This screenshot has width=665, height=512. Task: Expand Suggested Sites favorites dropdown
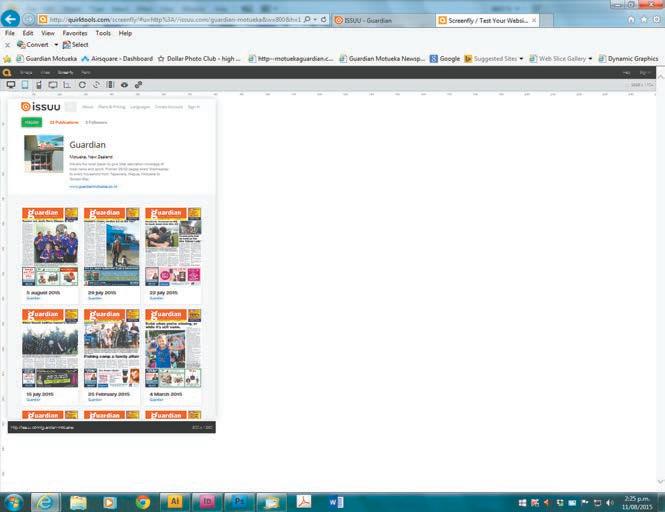click(x=521, y=59)
